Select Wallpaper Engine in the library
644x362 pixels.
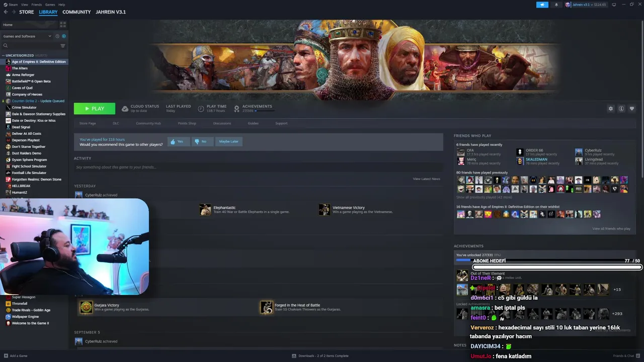tap(25, 317)
